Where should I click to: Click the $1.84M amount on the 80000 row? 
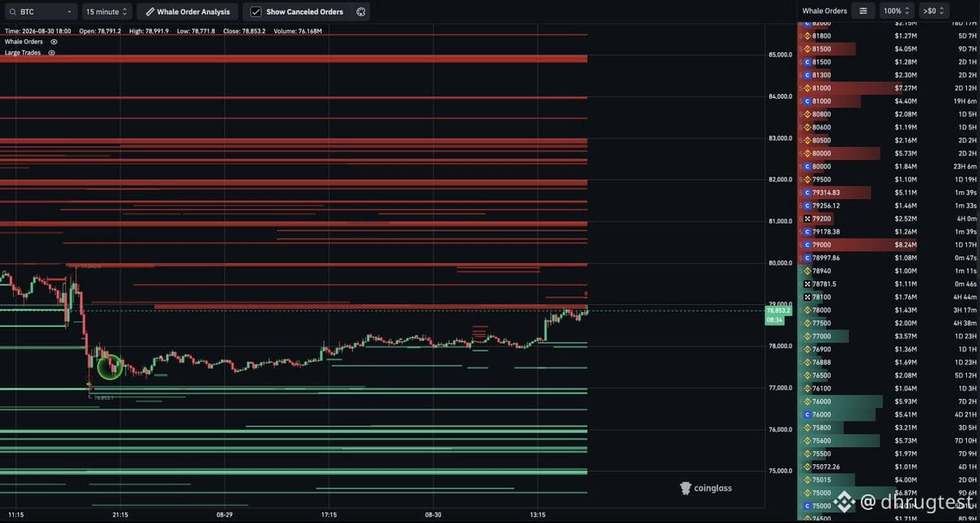(906, 167)
